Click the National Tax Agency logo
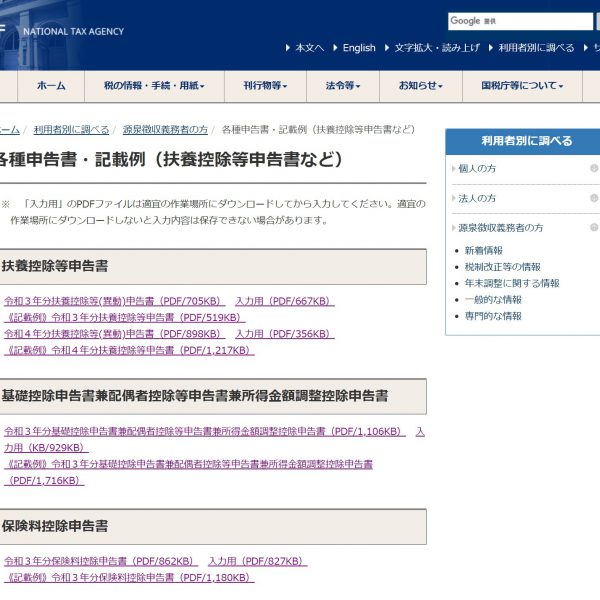 [x=73, y=31]
